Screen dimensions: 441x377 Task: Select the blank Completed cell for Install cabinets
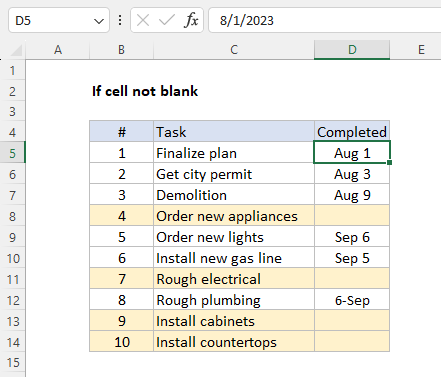click(352, 321)
